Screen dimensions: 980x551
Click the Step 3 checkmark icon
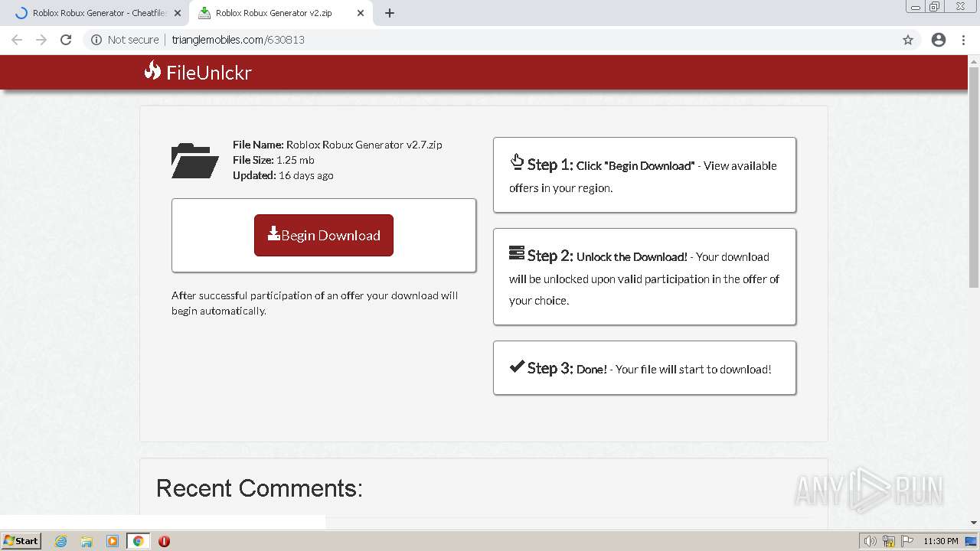(517, 366)
